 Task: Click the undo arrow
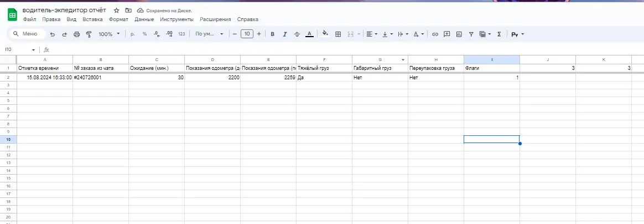(53, 34)
